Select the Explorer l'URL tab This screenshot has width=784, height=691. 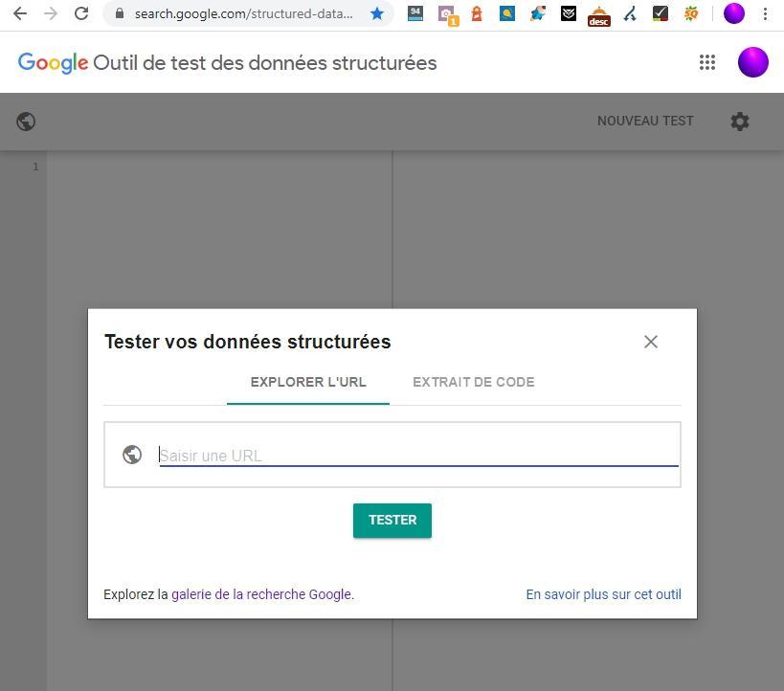(308, 382)
